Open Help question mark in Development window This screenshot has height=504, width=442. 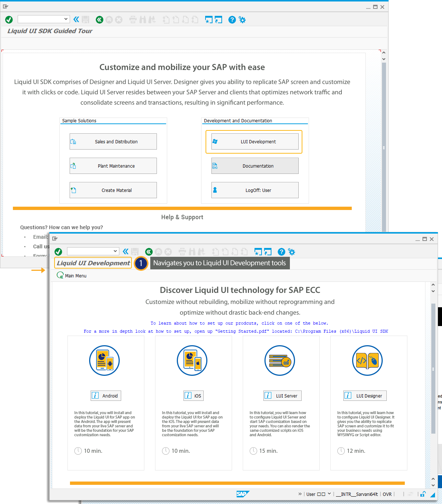281,252
